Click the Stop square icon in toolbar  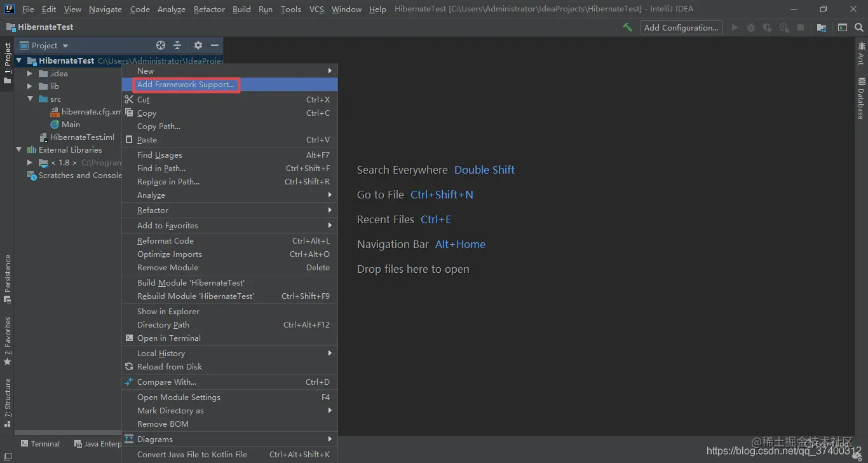801,27
